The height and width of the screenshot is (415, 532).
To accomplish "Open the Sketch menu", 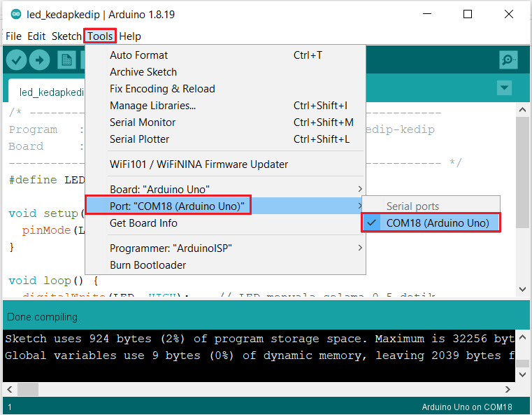I will (66, 36).
